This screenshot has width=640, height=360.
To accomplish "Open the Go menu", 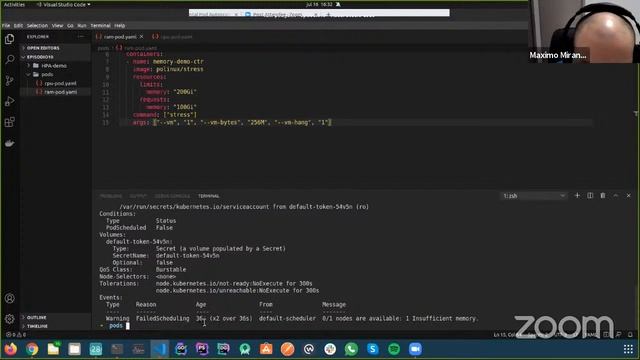I will (70, 25).
